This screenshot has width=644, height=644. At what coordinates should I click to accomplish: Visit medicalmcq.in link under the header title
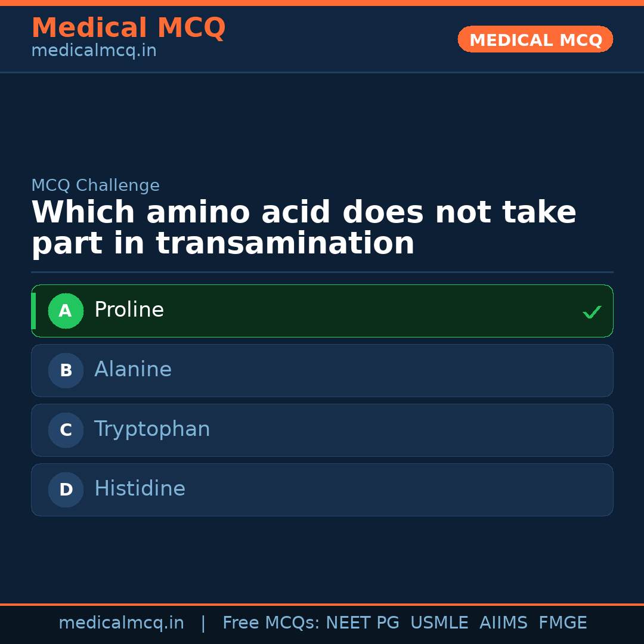94,51
